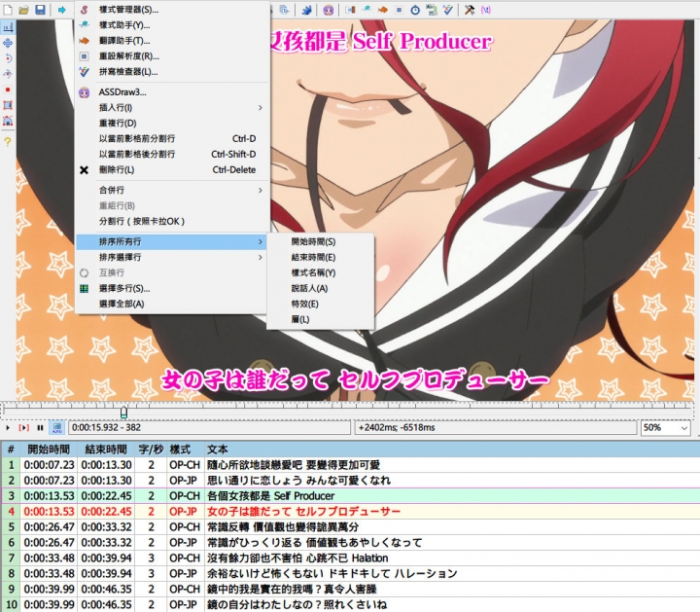700x612 pixels.
Task: Open the Styling assistant toolbar icon
Action: 367,10
